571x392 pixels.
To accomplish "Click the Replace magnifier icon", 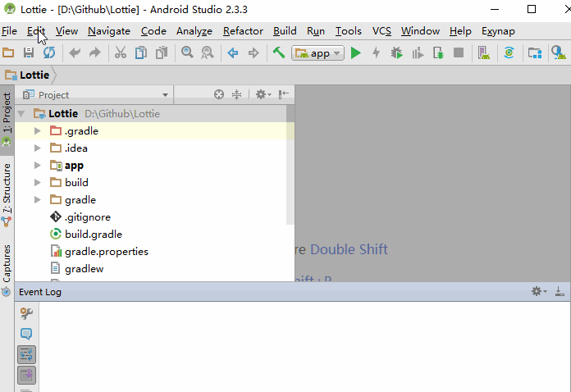I will 208,53.
